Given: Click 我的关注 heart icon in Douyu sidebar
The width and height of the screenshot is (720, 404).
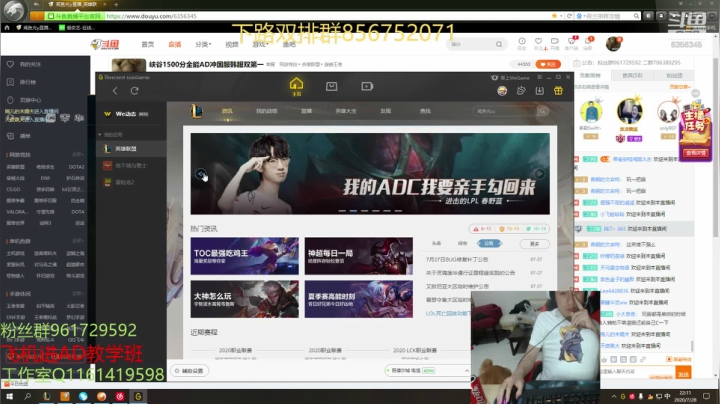Looking at the screenshot, I should pyautogui.click(x=10, y=64).
